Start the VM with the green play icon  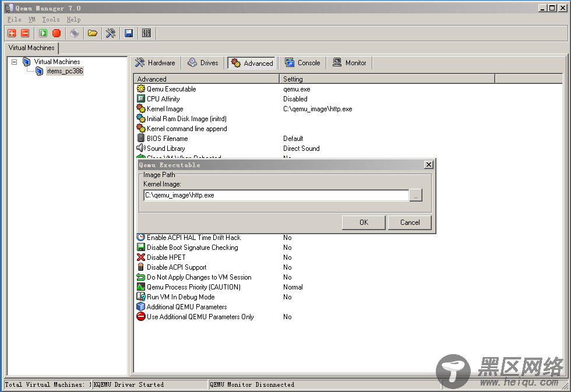click(x=43, y=33)
